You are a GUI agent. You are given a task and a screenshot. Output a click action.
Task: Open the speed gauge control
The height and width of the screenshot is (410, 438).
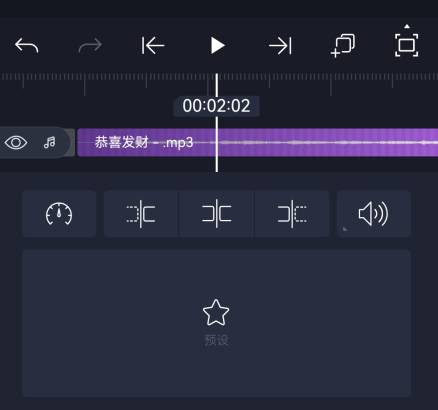(x=59, y=214)
